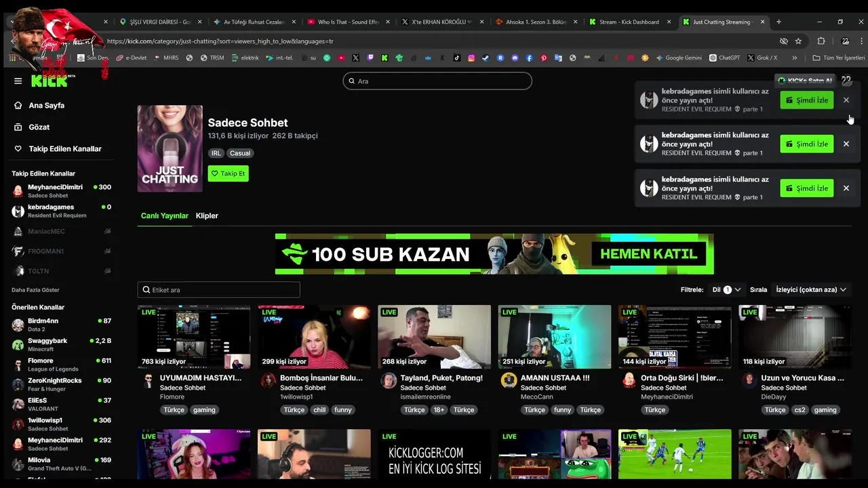The width and height of the screenshot is (868, 488).
Task: Open İzleyici (çoktan aza) sort dropdown
Action: pyautogui.click(x=811, y=289)
